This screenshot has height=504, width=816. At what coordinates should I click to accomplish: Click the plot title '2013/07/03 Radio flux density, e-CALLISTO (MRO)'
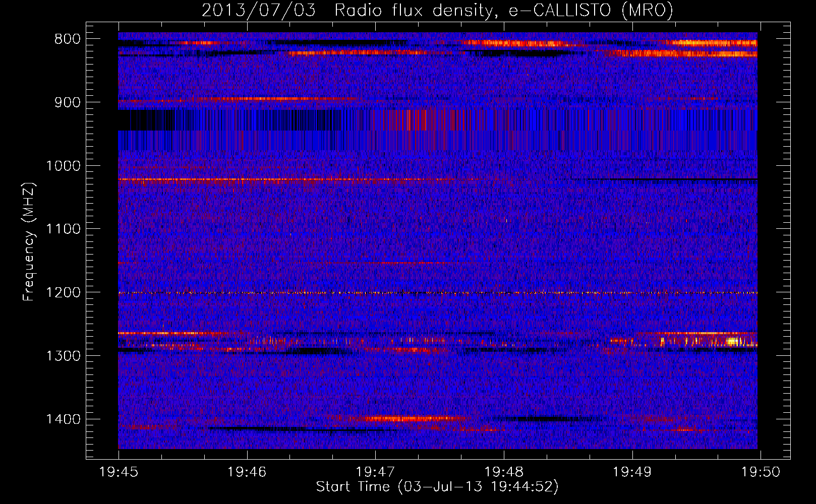point(437,11)
